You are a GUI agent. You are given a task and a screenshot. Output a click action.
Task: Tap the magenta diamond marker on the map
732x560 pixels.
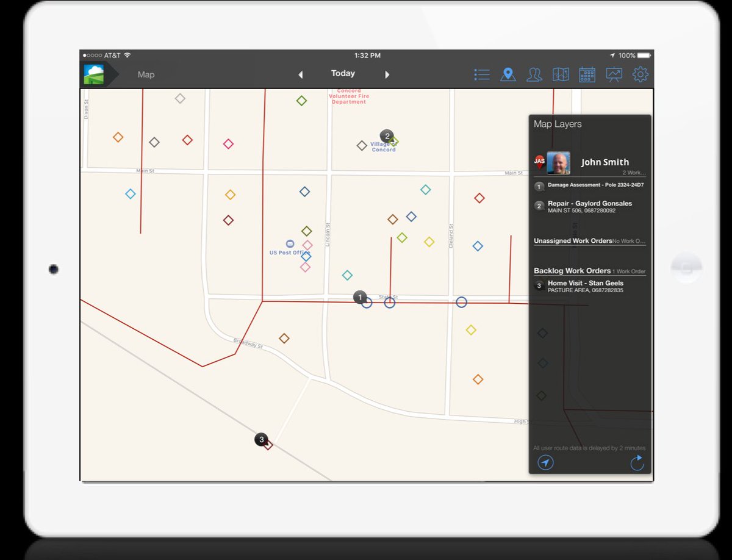(x=228, y=144)
